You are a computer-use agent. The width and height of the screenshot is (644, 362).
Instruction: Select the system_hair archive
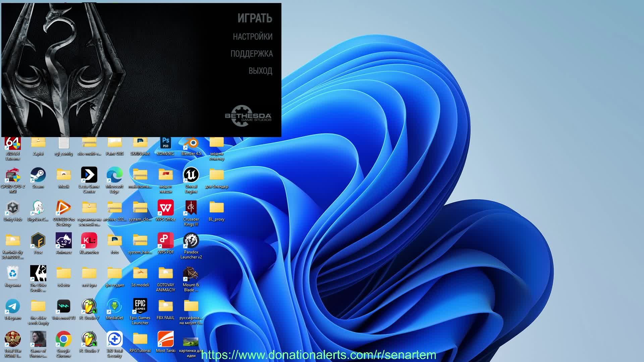140,244
